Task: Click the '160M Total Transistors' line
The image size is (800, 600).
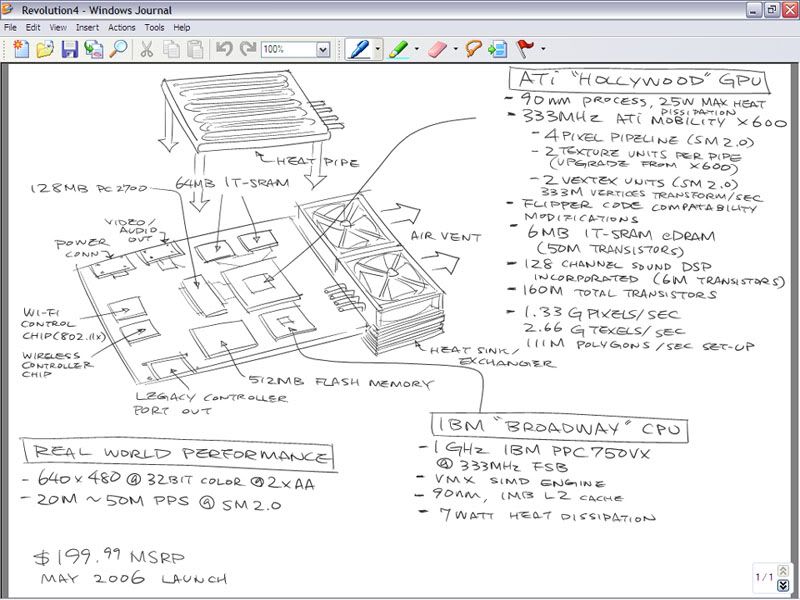Action: click(x=619, y=292)
